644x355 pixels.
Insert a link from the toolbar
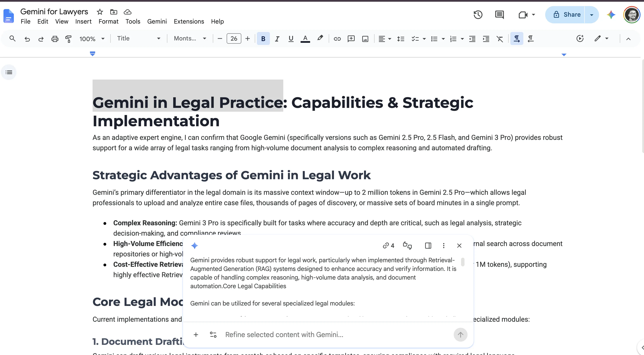(337, 39)
